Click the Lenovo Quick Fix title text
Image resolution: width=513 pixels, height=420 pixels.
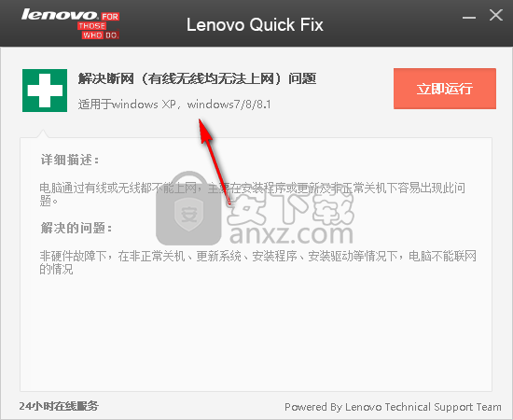click(x=255, y=25)
